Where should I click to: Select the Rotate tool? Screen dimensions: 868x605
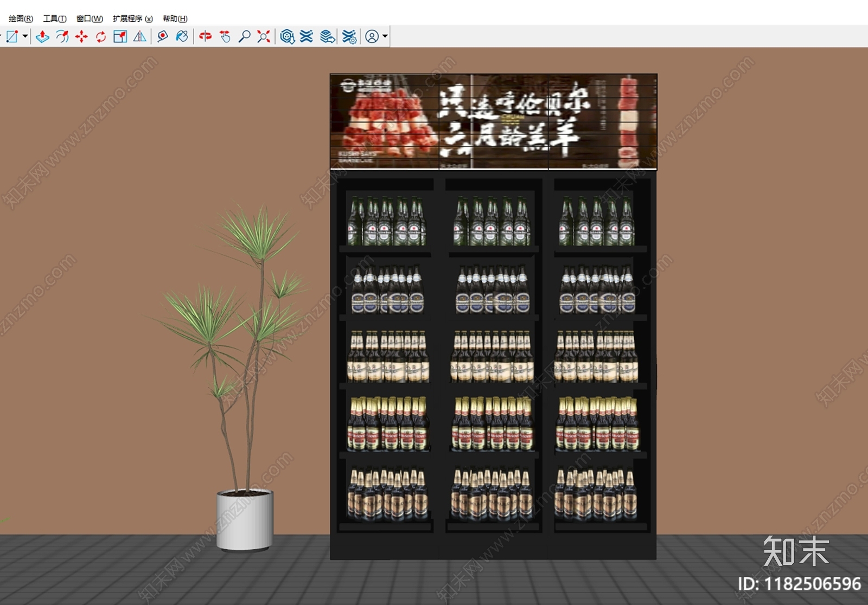click(101, 36)
